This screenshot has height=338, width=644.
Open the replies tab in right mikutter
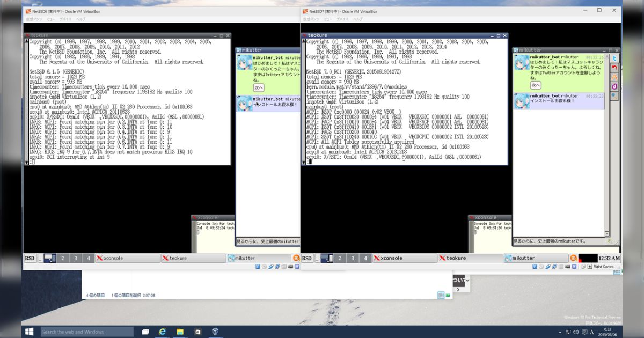(615, 67)
